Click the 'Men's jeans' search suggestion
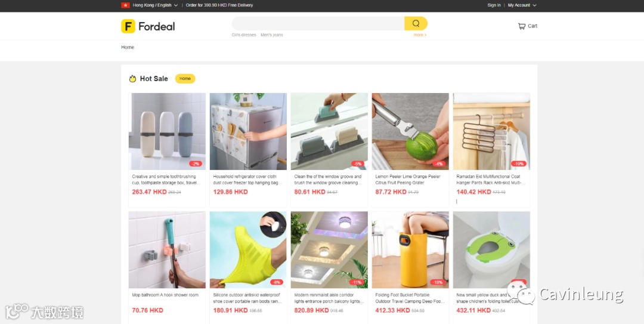Screen dimensions: 644x324 click(x=271, y=35)
